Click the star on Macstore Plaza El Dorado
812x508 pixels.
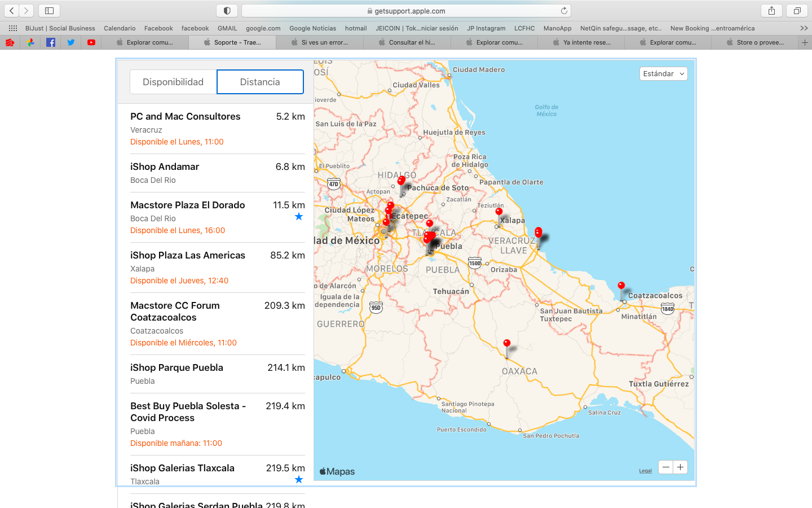click(x=299, y=217)
